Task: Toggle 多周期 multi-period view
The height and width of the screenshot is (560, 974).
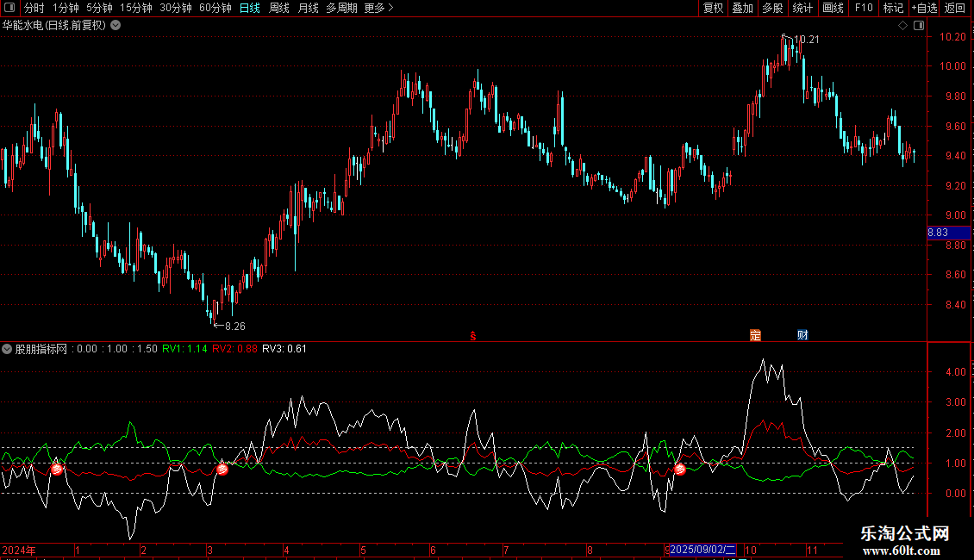Action: click(341, 8)
